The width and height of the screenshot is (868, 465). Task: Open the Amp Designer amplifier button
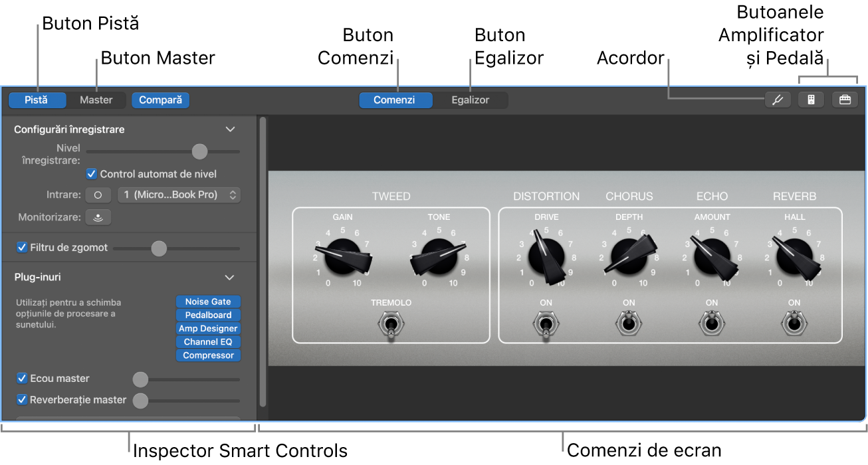[811, 100]
